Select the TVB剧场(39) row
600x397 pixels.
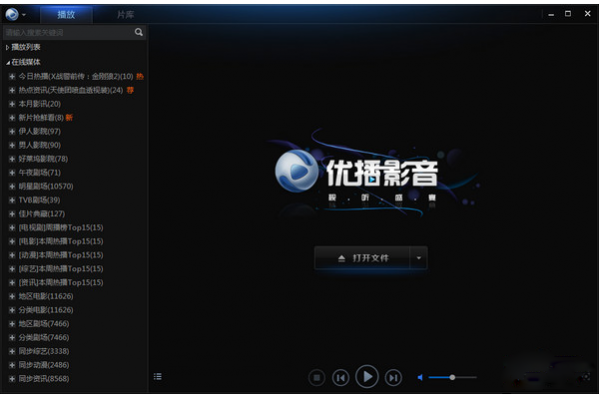pos(39,200)
